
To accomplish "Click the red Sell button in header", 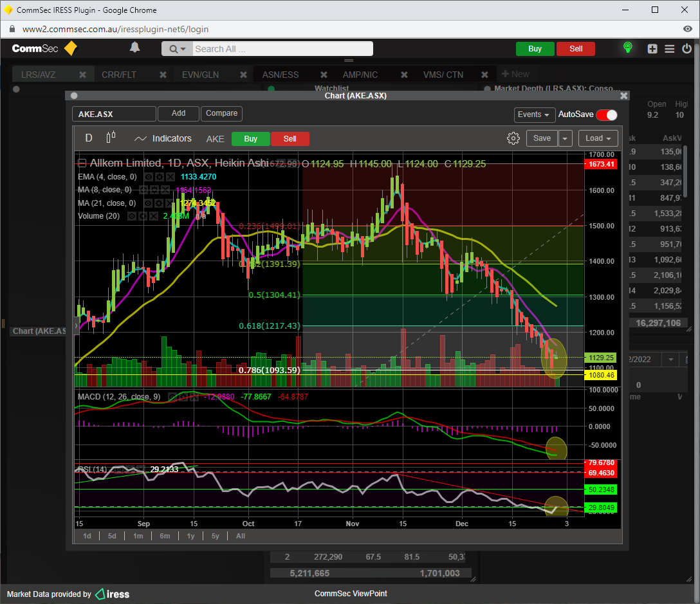I will (x=576, y=49).
